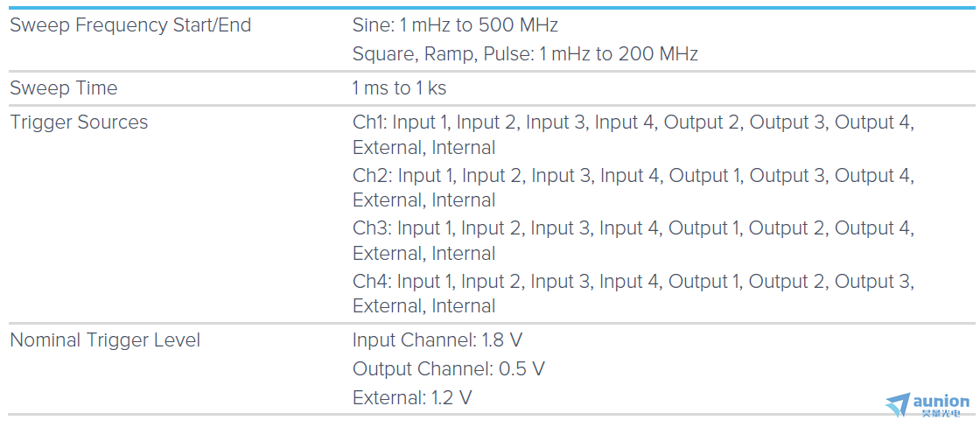Select the Sweep Frequency Start/End label
This screenshot has height=427, width=980.
[130, 25]
